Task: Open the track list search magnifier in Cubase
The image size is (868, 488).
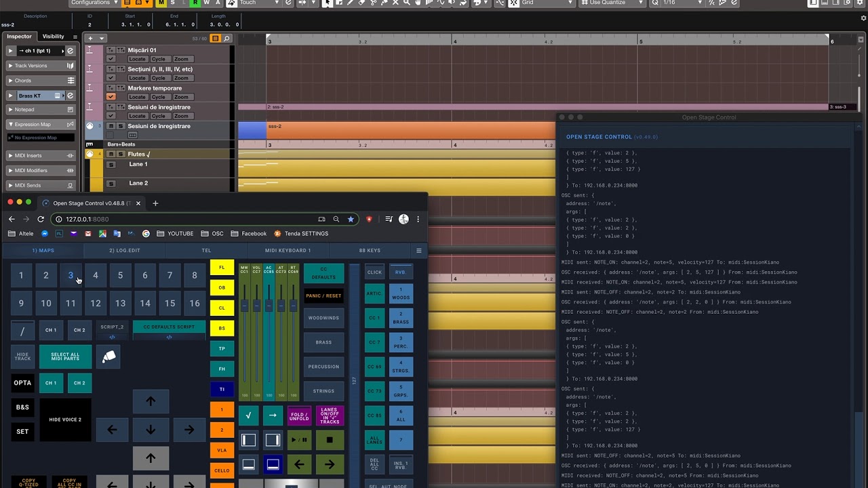Action: click(x=227, y=39)
